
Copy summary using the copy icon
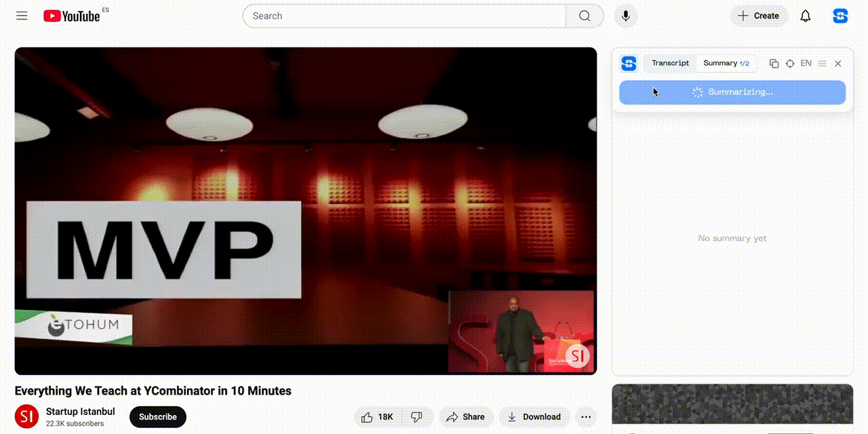[774, 63]
